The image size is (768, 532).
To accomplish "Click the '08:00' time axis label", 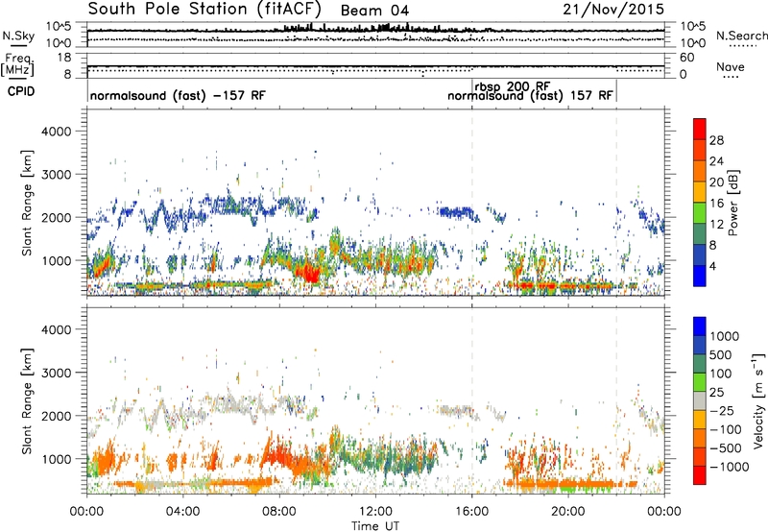I will [x=278, y=512].
